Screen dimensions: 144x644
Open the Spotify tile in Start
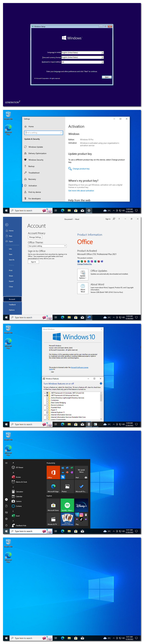click(67, 505)
